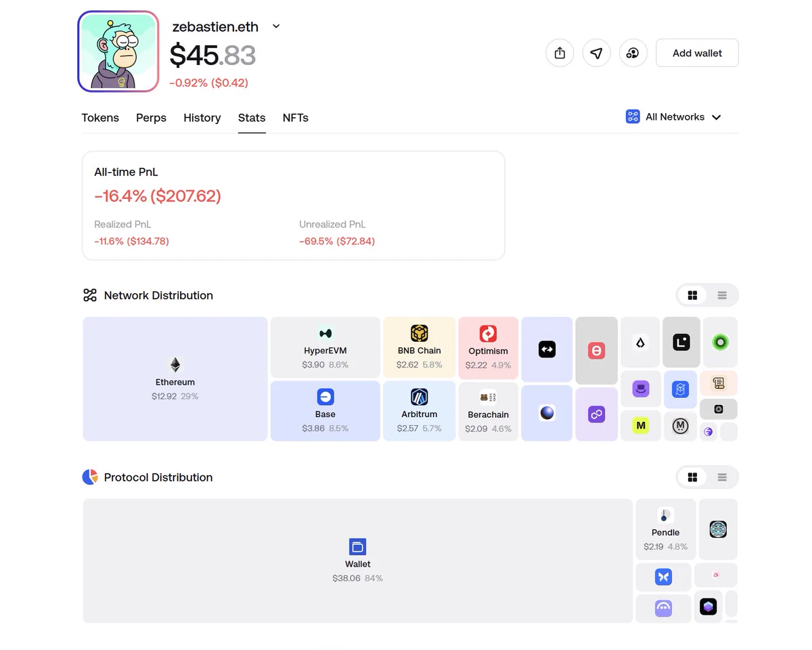Click the round coin-stack icon beside Add wallet
Image resolution: width=812 pixels, height=650 pixels.
pyautogui.click(x=633, y=53)
